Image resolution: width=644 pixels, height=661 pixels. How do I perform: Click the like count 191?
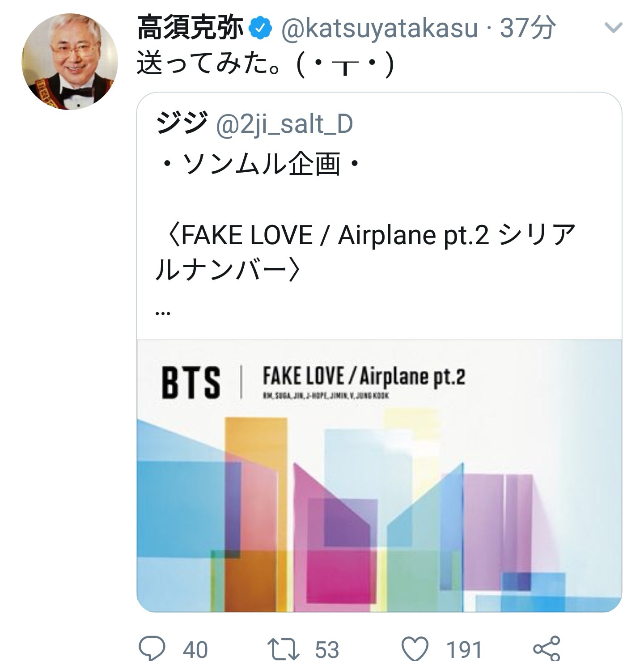click(464, 649)
